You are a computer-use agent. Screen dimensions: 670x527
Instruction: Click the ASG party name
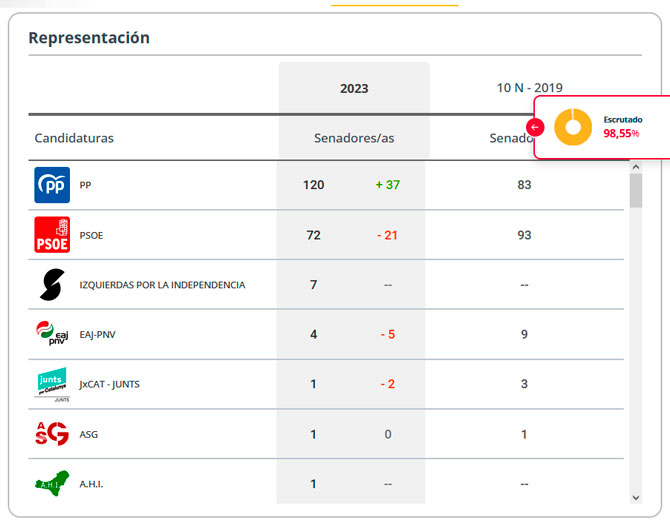pyautogui.click(x=88, y=434)
